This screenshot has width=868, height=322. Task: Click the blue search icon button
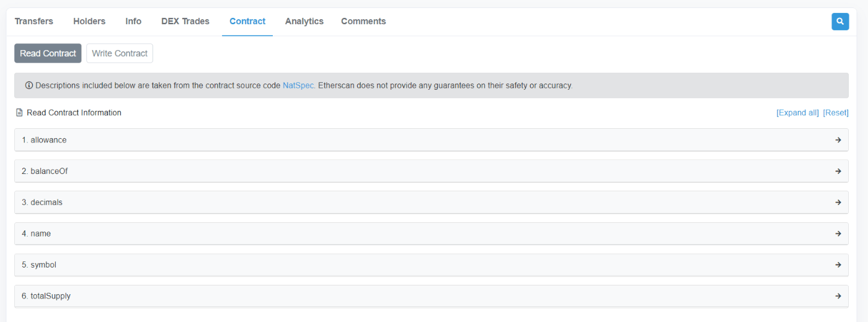click(x=840, y=22)
